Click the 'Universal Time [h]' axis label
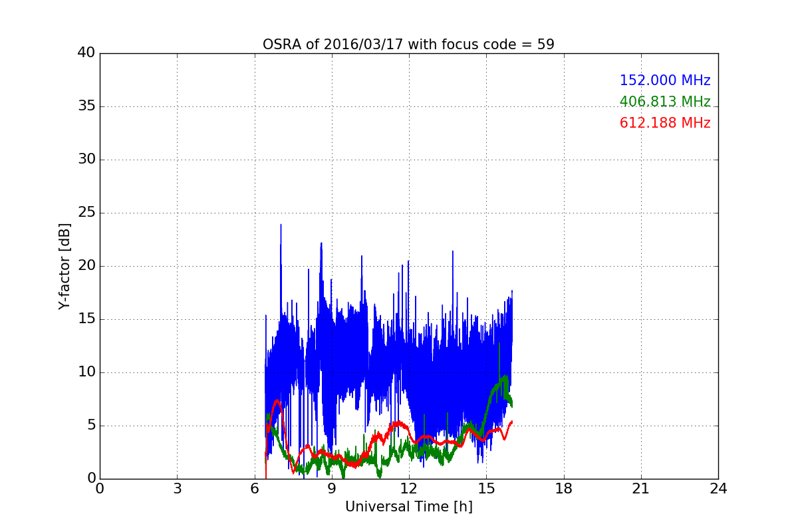 pos(408,507)
